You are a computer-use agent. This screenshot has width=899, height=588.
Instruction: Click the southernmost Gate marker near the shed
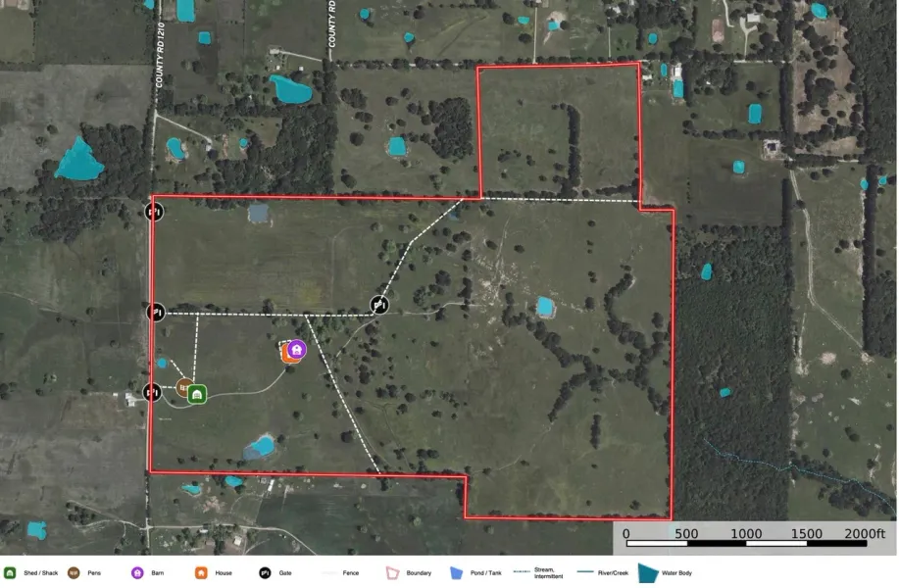152,393
